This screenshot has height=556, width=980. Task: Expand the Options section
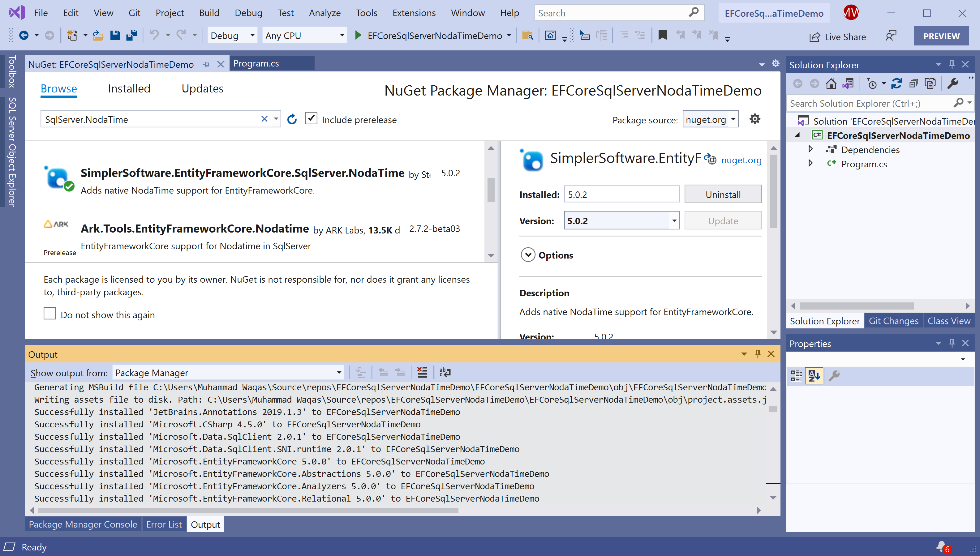pyautogui.click(x=528, y=255)
